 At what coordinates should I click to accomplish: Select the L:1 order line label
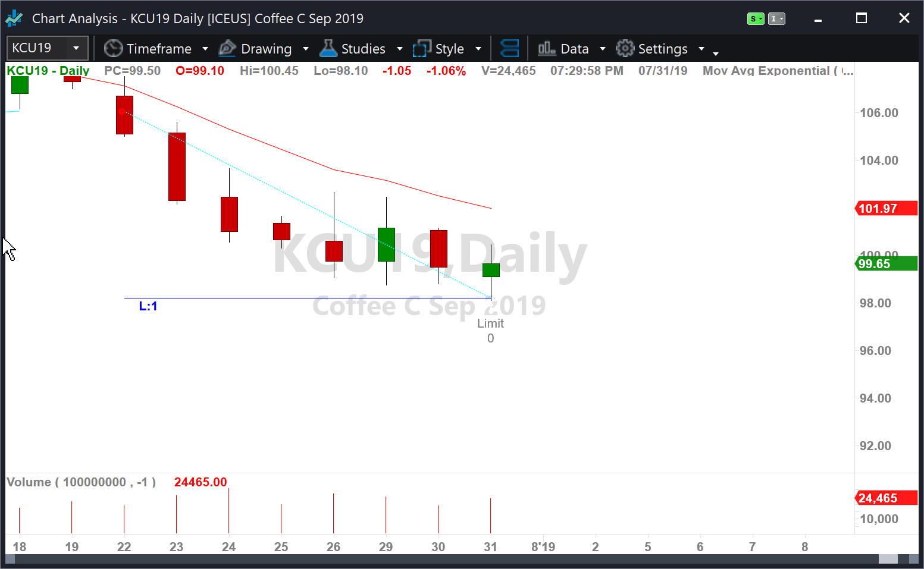pyautogui.click(x=148, y=306)
